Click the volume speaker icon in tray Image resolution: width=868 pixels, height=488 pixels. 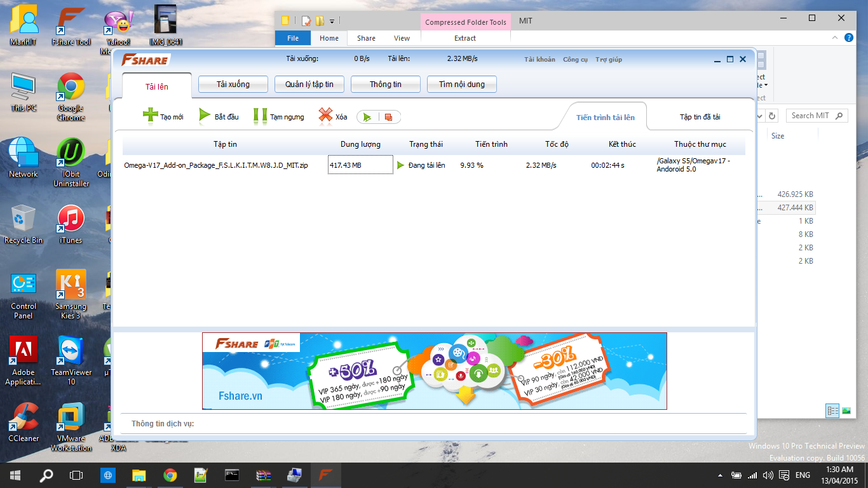[x=768, y=475]
